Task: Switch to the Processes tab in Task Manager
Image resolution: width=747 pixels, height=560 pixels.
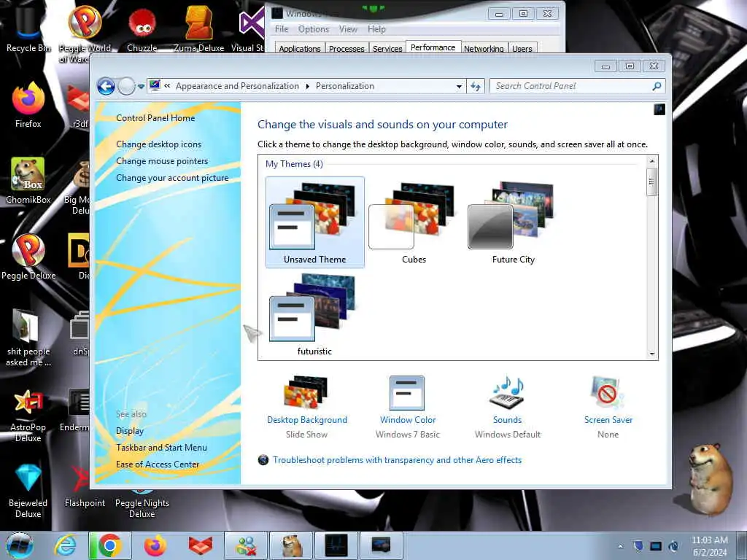Action: 347,49
